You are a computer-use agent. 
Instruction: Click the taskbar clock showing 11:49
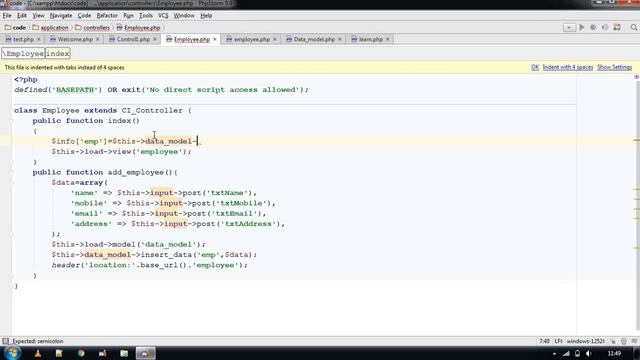click(x=614, y=353)
